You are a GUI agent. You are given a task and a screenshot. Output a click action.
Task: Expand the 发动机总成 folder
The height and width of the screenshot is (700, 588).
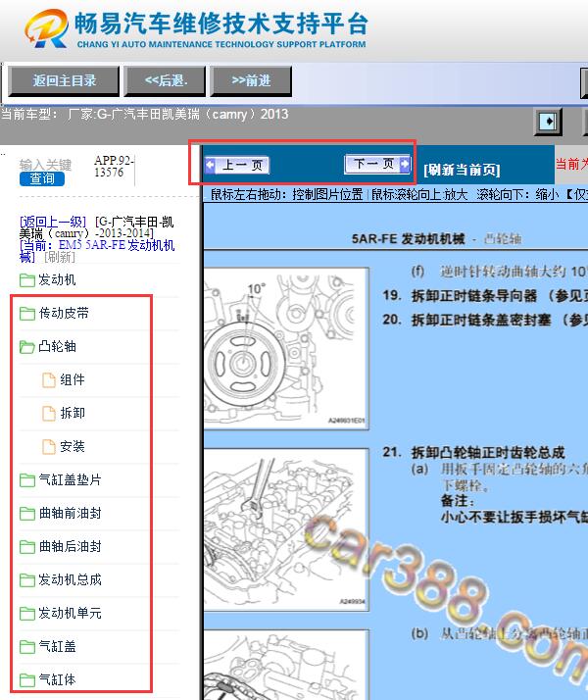pos(70,580)
